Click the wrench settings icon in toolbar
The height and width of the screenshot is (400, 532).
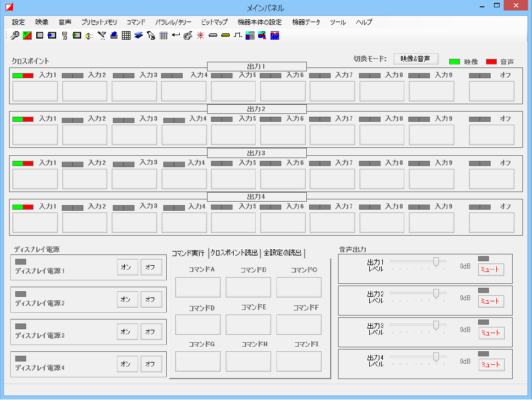[15, 36]
